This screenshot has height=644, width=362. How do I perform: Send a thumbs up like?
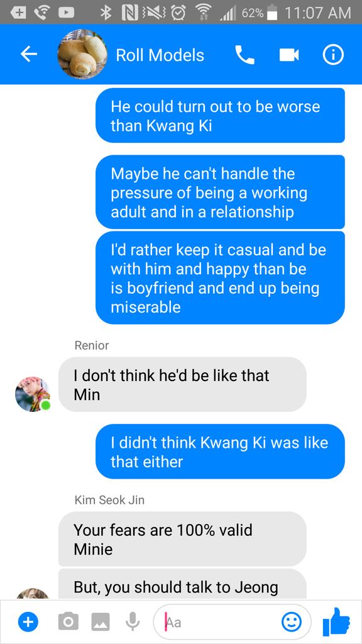pos(337,621)
